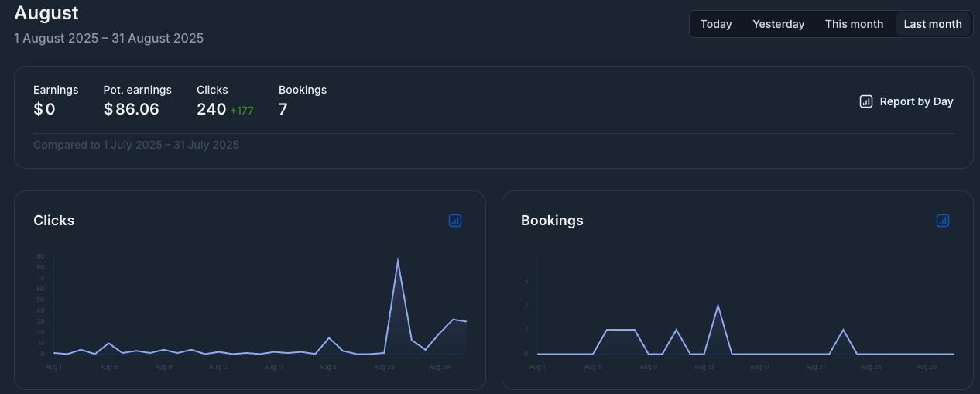Click the Earnings $0 value
The image size is (980, 394).
tap(44, 109)
